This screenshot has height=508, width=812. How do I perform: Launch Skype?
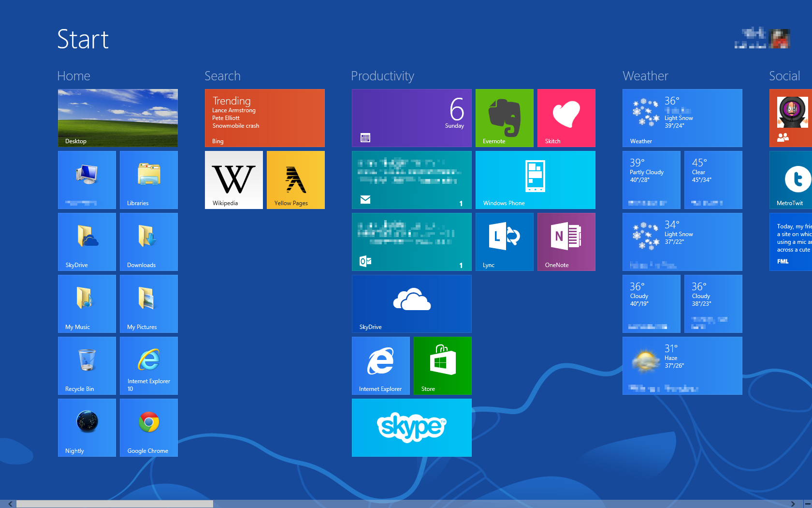pyautogui.click(x=412, y=428)
